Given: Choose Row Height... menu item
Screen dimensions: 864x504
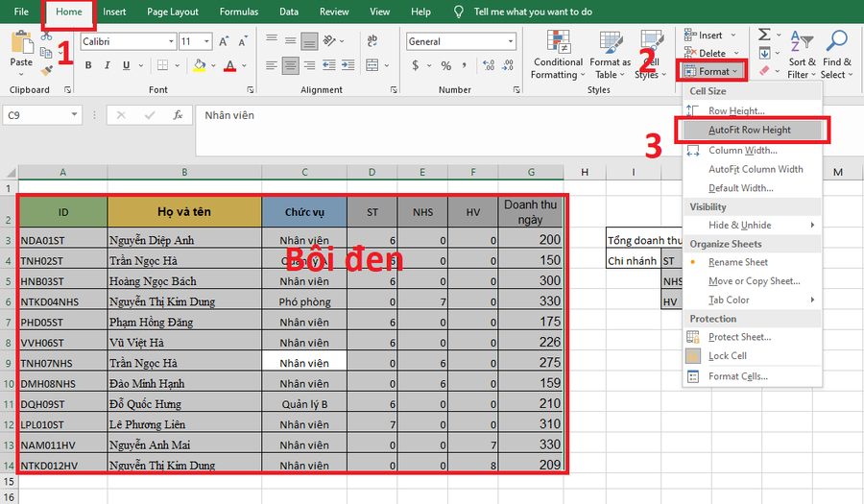Looking at the screenshot, I should [752, 110].
